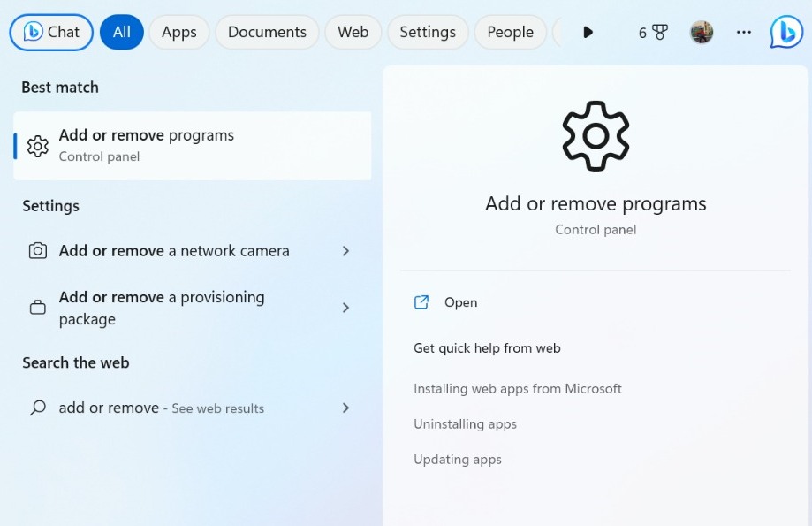Expand the 'add or remove' web result chevron

(345, 408)
